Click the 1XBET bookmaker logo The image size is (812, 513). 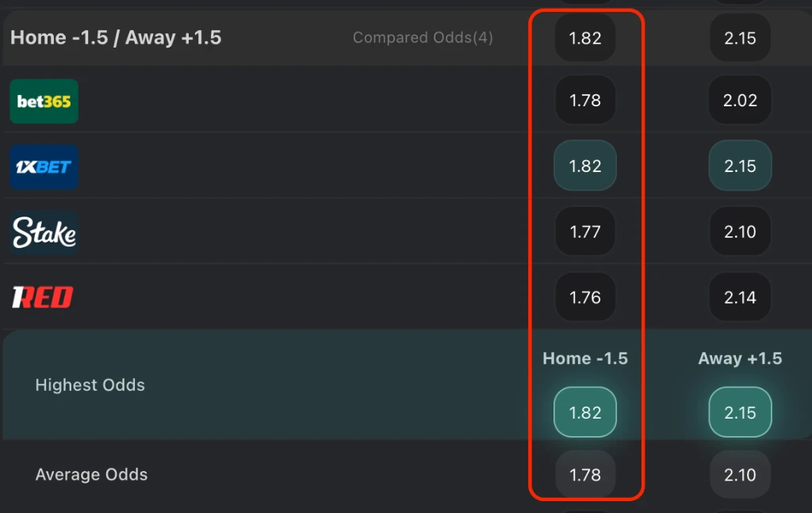click(x=44, y=167)
